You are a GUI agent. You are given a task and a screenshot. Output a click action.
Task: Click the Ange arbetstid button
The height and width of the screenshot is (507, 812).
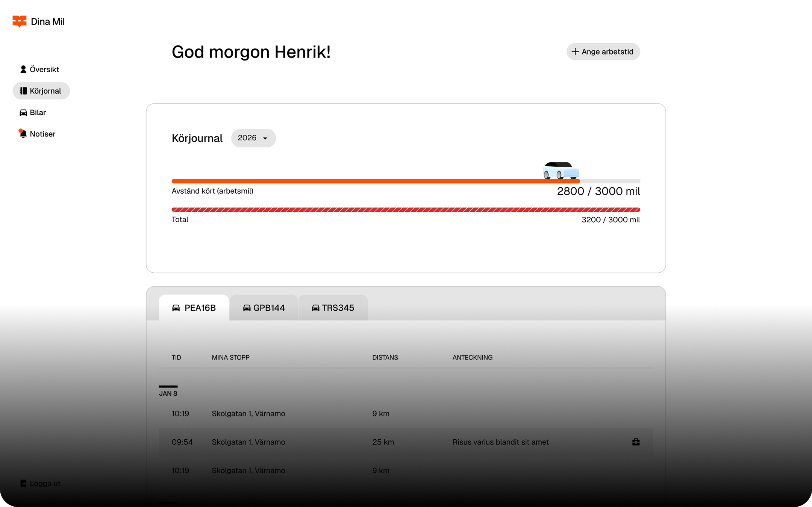[x=603, y=52]
